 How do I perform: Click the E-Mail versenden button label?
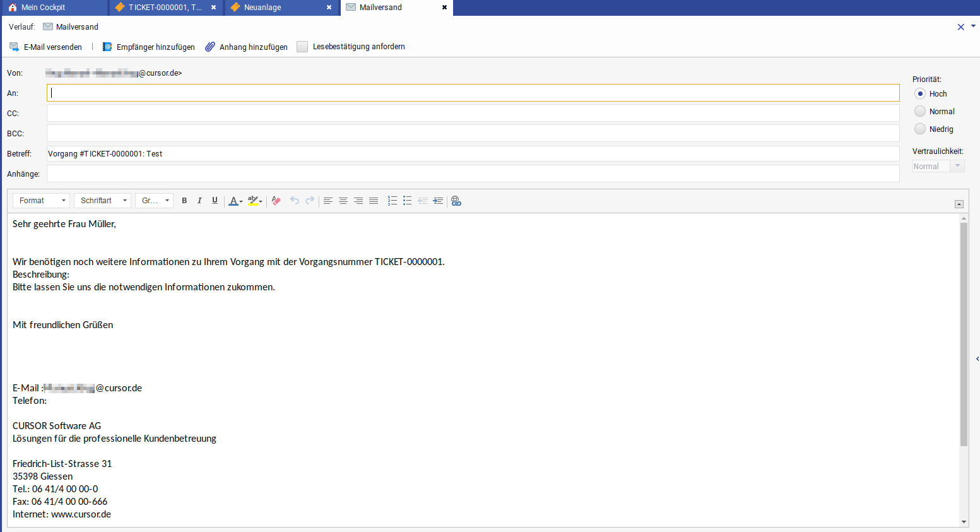[x=53, y=47]
